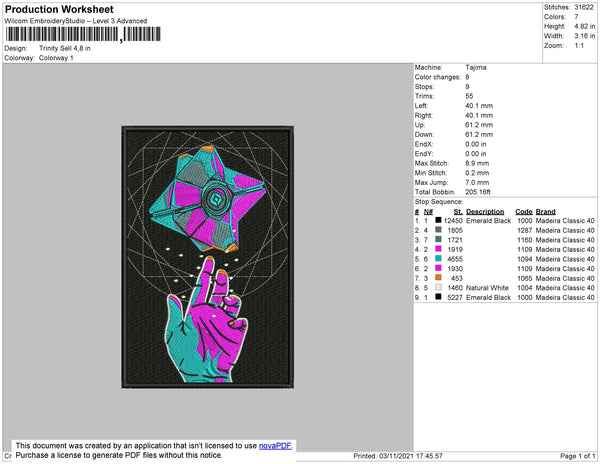Image resolution: width=600 pixels, height=464 pixels.
Task: Click the Max Stitch value '8.9 mm'
Action: tap(477, 163)
